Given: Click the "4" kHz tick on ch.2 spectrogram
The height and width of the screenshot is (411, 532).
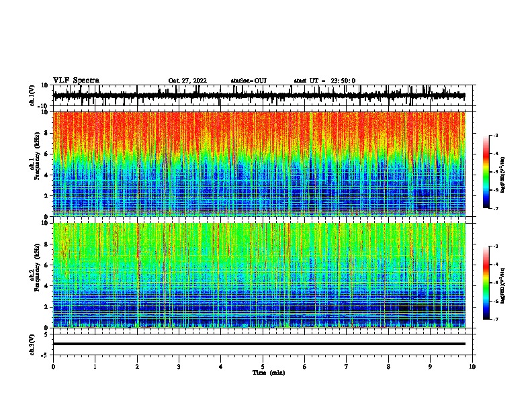Looking at the screenshot, I should [x=46, y=286].
